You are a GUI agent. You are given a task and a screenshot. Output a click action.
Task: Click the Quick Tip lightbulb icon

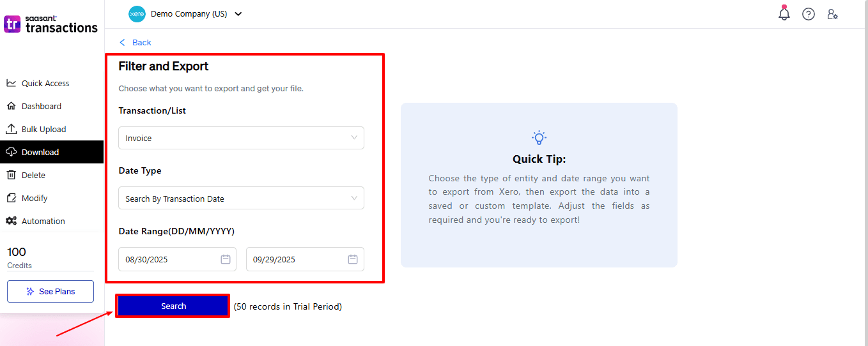[539, 137]
